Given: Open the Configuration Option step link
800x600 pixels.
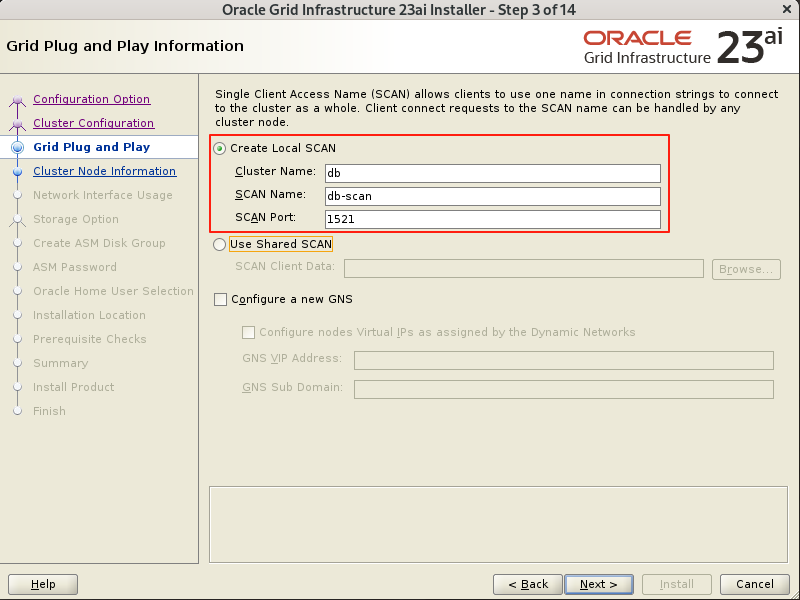Looking at the screenshot, I should click(x=91, y=99).
